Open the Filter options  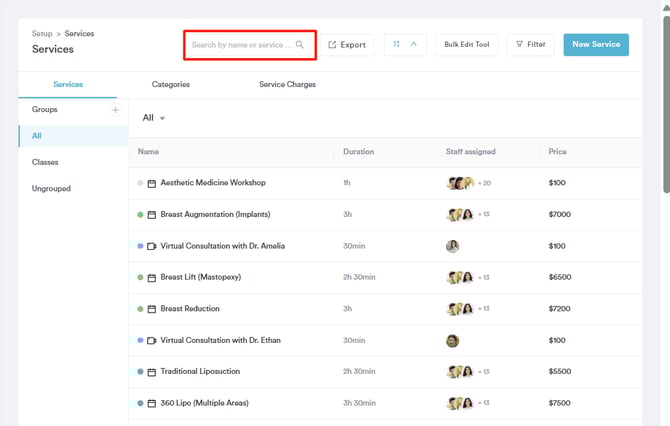point(530,45)
